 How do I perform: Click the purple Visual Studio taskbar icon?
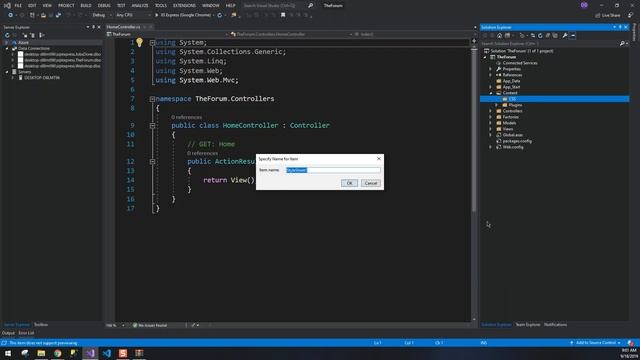coord(90,353)
